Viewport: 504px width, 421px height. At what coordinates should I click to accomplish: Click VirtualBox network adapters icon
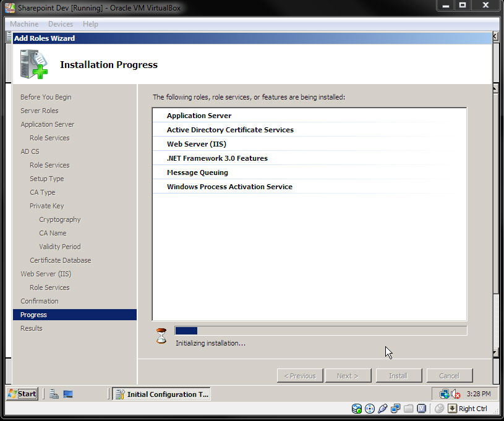(x=395, y=409)
